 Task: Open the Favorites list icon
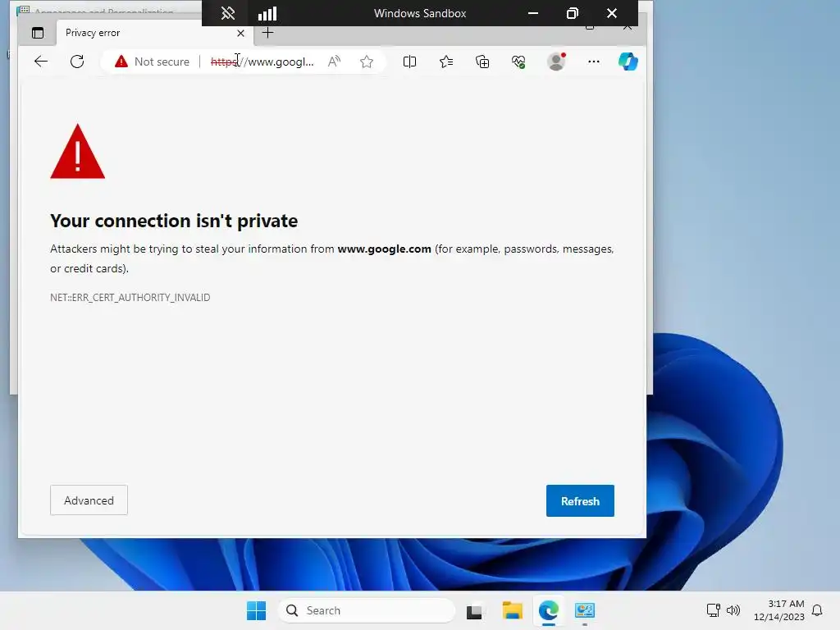point(445,62)
